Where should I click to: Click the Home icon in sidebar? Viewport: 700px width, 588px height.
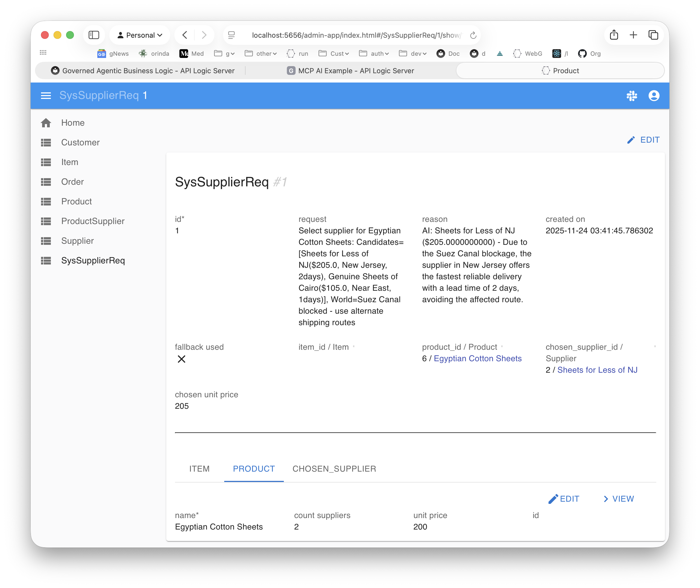[46, 123]
